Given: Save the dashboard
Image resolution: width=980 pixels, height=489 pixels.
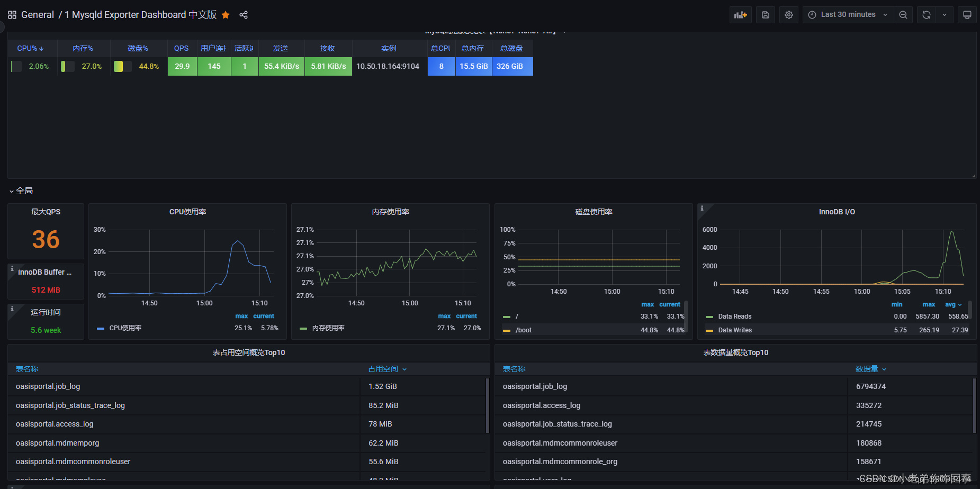Looking at the screenshot, I should click(766, 15).
